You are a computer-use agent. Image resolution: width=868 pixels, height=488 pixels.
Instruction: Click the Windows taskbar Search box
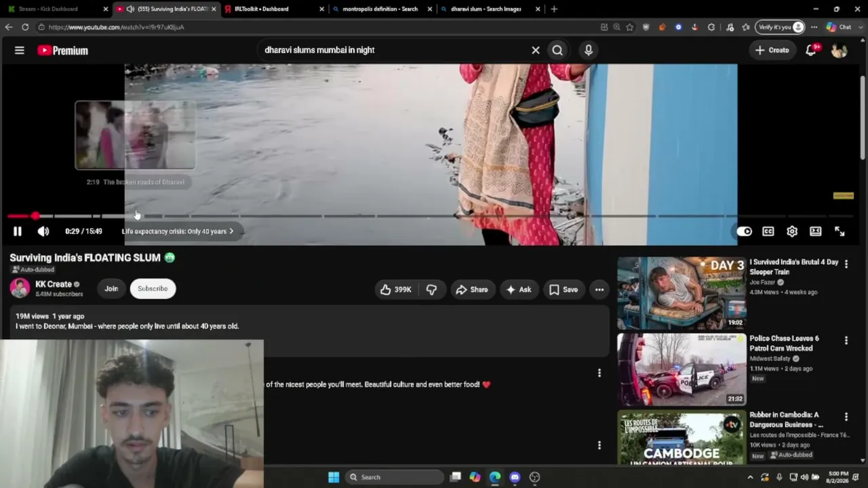394,477
